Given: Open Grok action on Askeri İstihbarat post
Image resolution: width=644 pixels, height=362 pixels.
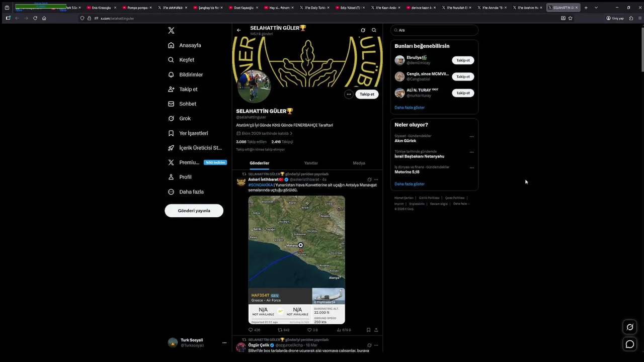Looking at the screenshot, I should 369,179.
